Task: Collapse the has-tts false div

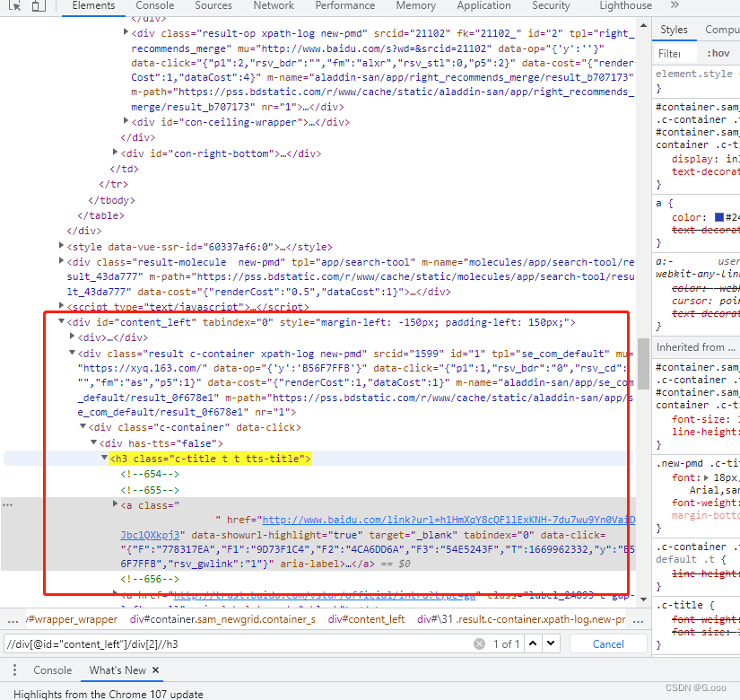Action: [93, 442]
